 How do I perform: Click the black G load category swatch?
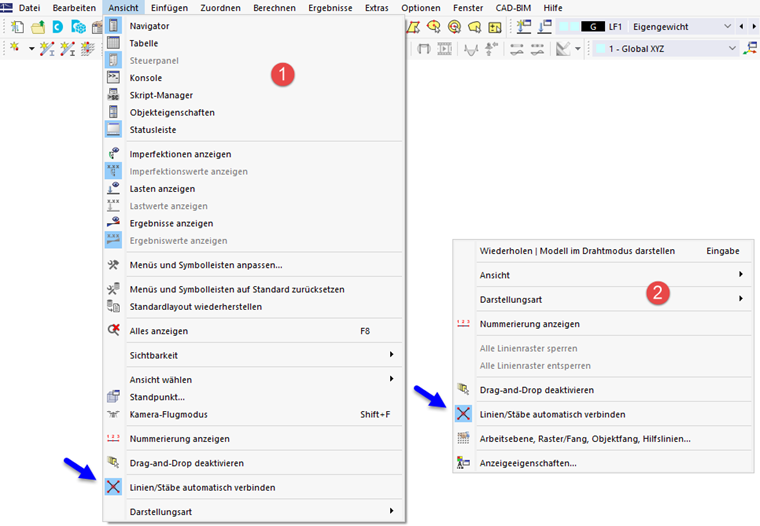click(593, 27)
